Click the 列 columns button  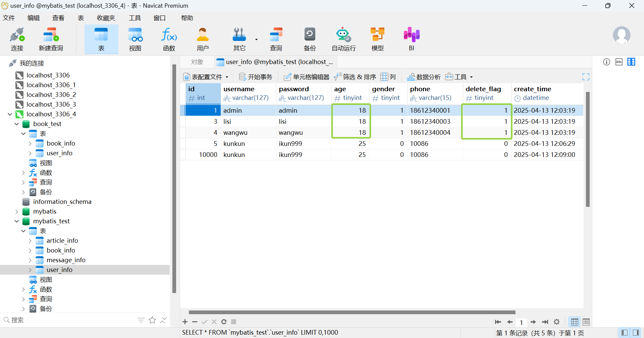click(x=388, y=77)
